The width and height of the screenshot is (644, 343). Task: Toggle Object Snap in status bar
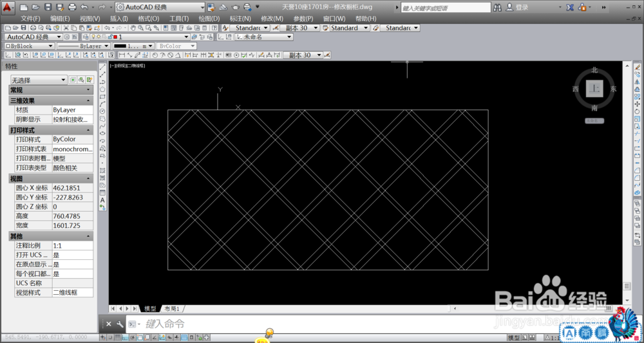[140, 338]
